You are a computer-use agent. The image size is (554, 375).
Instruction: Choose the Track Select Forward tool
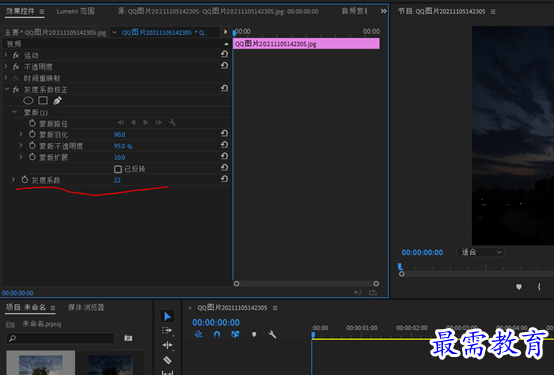[x=167, y=330]
